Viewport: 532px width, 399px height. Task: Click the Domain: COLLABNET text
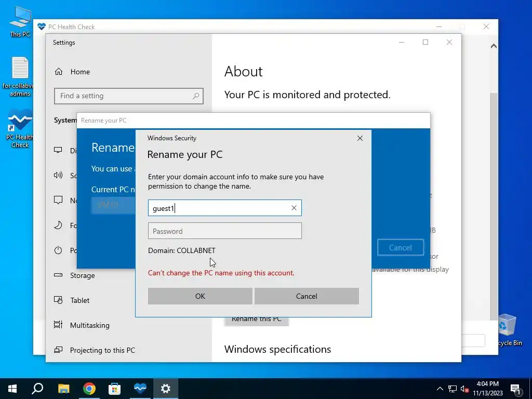pos(181,250)
